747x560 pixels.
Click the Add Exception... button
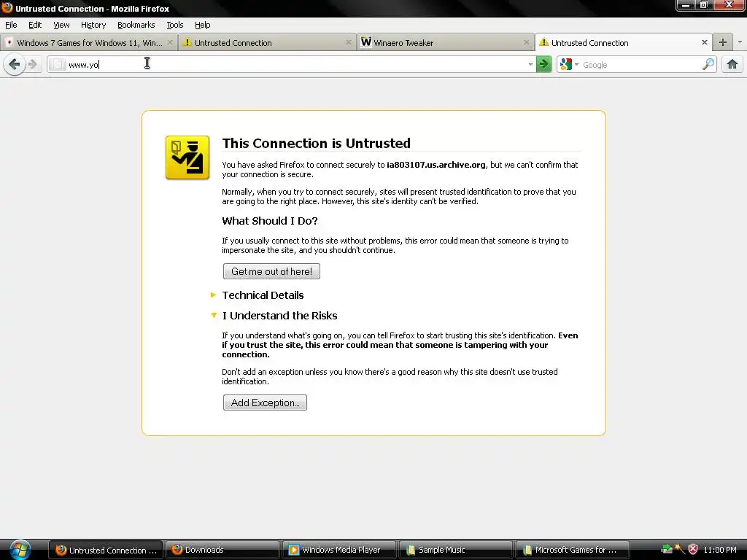click(265, 402)
